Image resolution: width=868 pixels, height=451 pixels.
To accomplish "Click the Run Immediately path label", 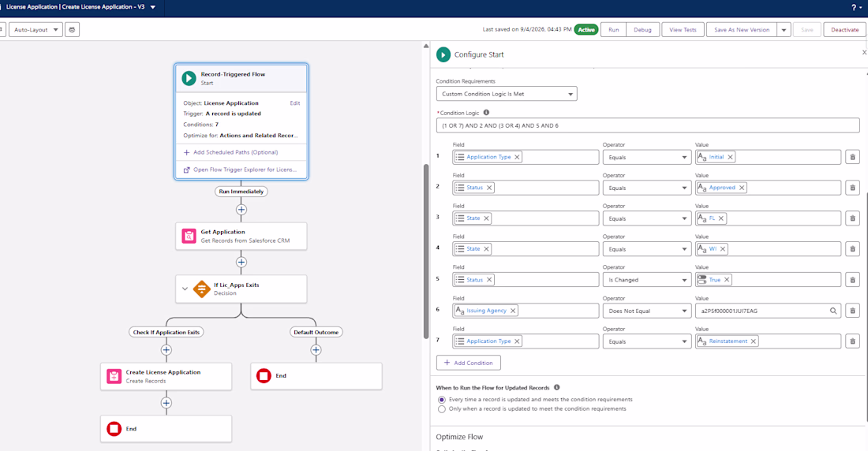I will coord(241,192).
